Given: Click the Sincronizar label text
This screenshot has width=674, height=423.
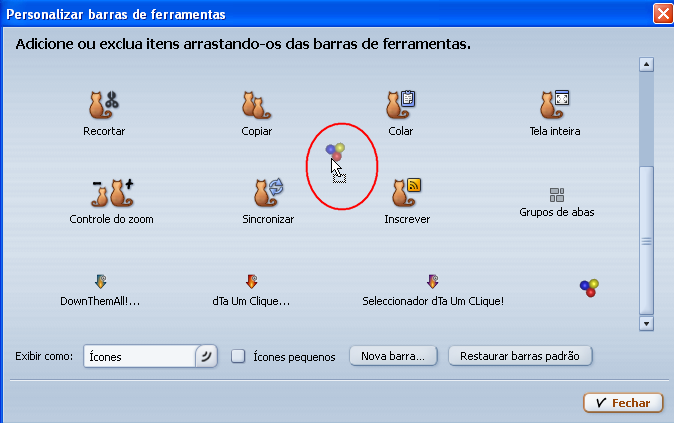Looking at the screenshot, I should click(x=268, y=219).
